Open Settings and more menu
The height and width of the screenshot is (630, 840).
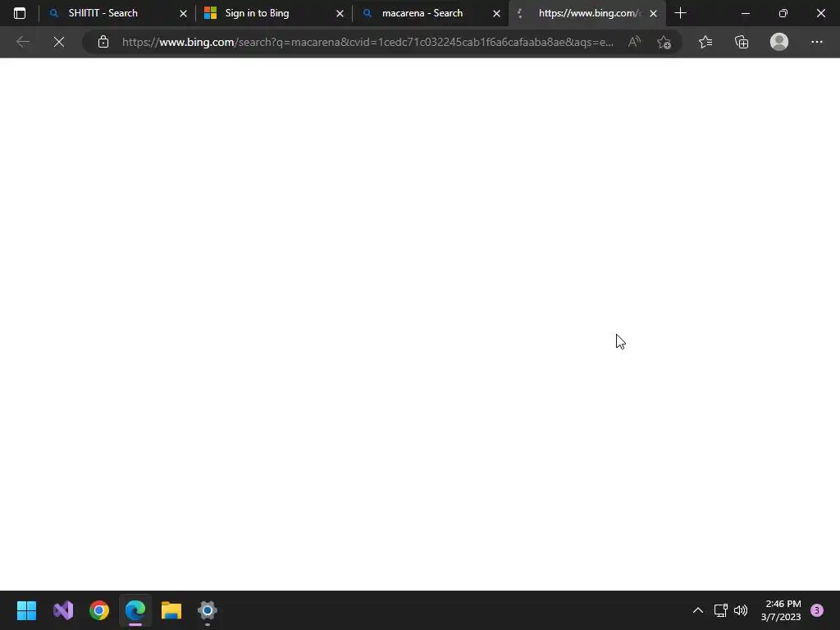coord(816,42)
